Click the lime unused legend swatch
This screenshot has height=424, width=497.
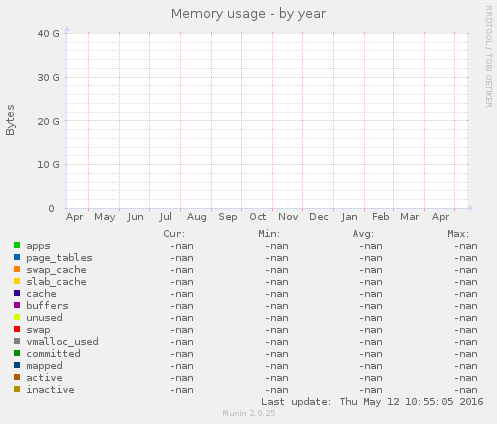pyautogui.click(x=17, y=317)
